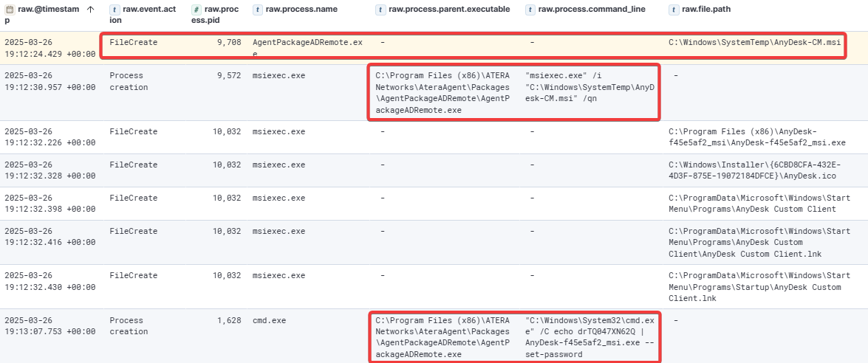Click the text type icon beside raw.event.action
This screenshot has height=363, width=868.
pyautogui.click(x=115, y=10)
